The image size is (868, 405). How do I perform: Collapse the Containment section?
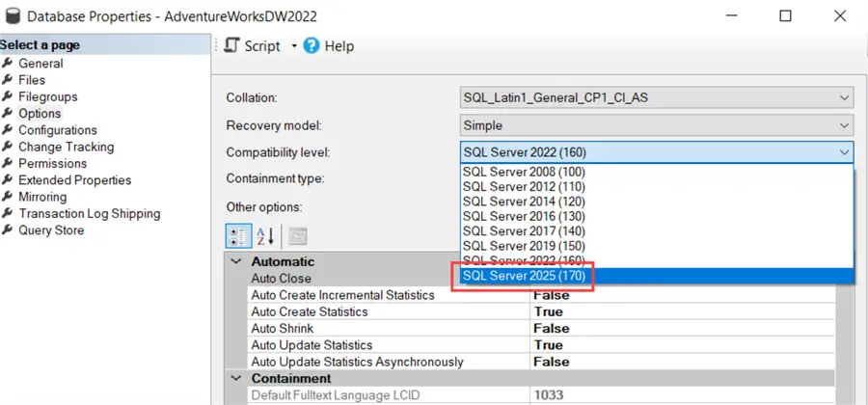click(x=236, y=378)
